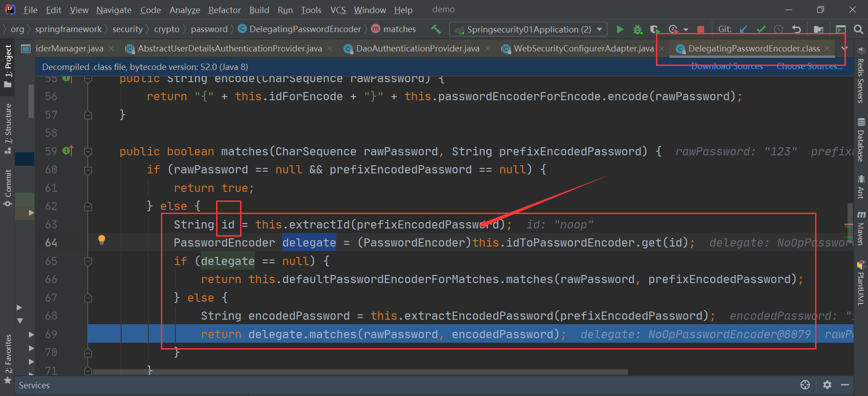Click the Download Sources link
This screenshot has width=868, height=396.
pyautogui.click(x=727, y=66)
